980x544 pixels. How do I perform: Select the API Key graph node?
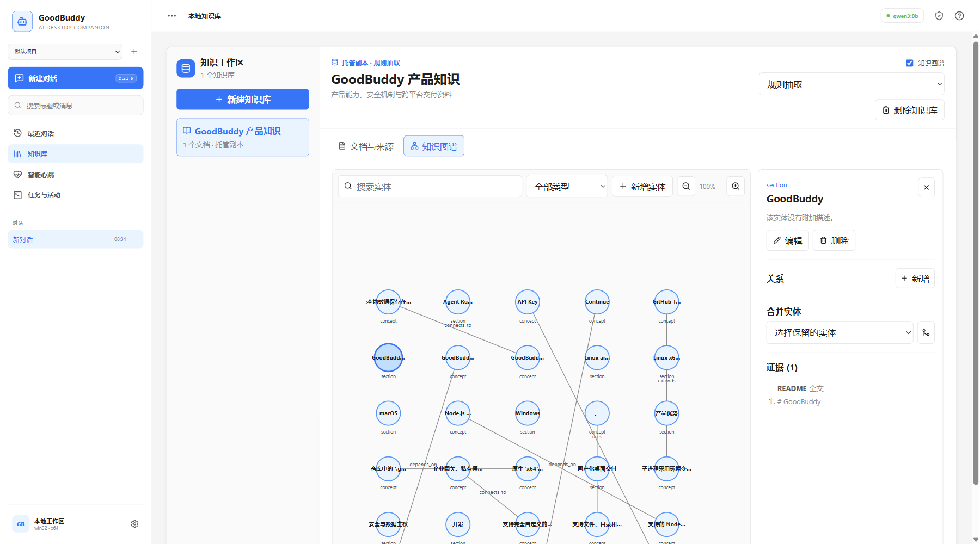point(528,302)
